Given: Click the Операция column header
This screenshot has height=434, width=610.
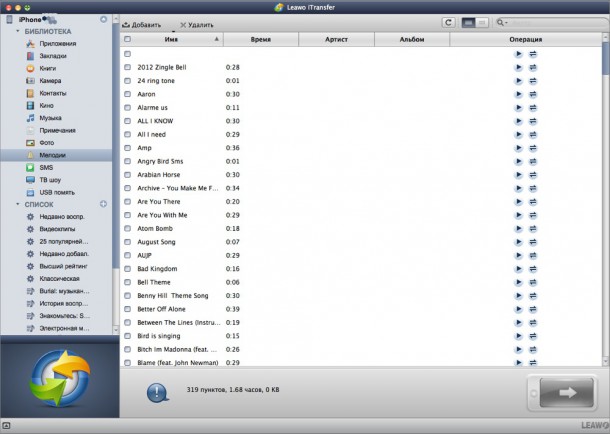Looking at the screenshot, I should [526, 39].
